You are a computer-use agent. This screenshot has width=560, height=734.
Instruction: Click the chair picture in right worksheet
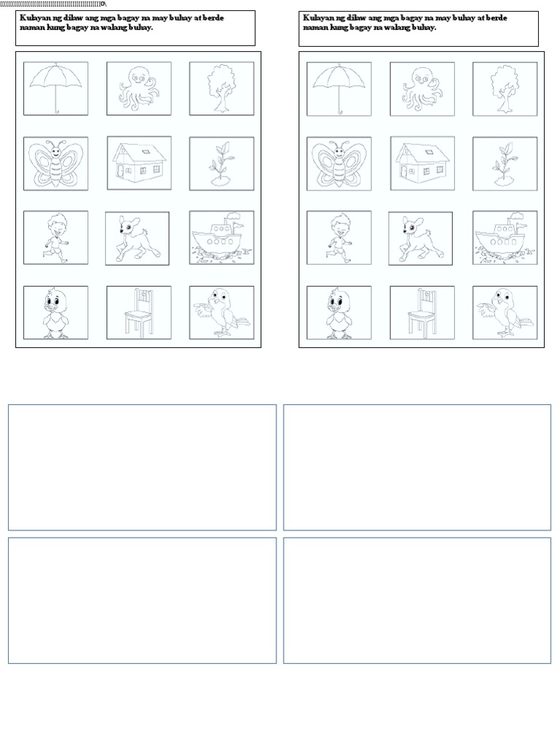click(x=422, y=313)
